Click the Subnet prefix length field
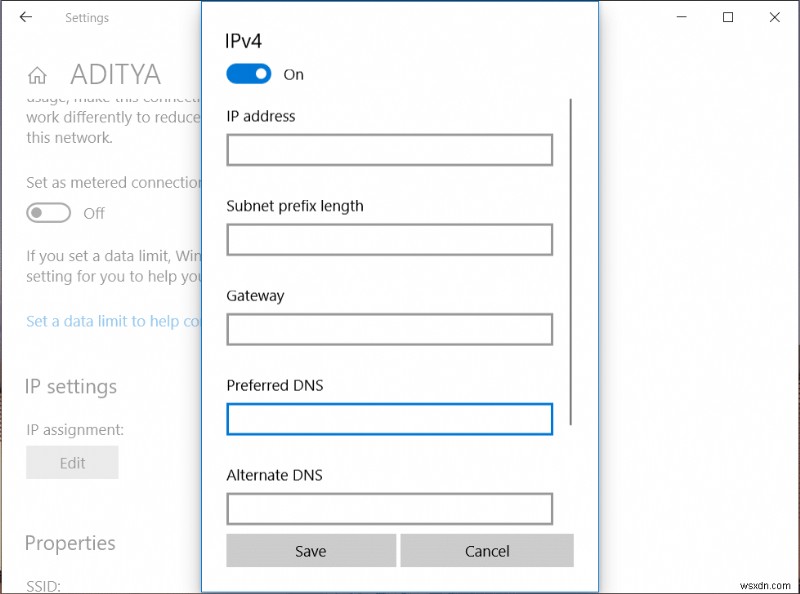The height and width of the screenshot is (594, 800). [x=389, y=240]
